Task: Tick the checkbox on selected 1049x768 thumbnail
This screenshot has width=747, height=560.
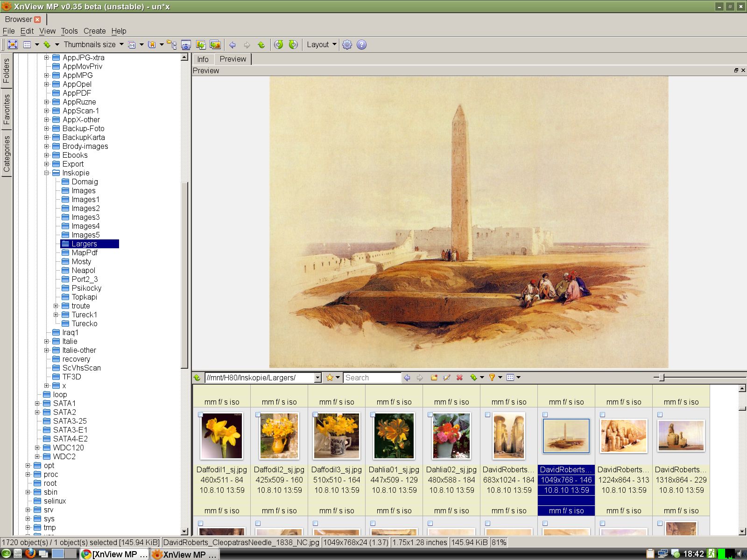Action: pos(545,414)
